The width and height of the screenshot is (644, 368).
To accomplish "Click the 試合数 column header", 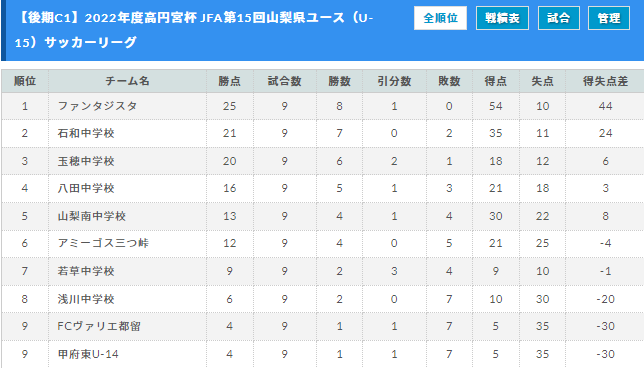I will coord(285,81).
